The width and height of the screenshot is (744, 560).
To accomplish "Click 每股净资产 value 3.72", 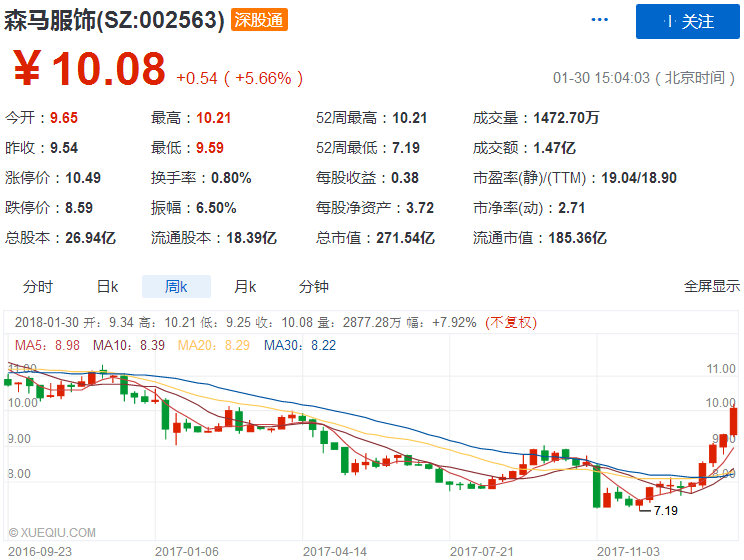I will point(420,208).
